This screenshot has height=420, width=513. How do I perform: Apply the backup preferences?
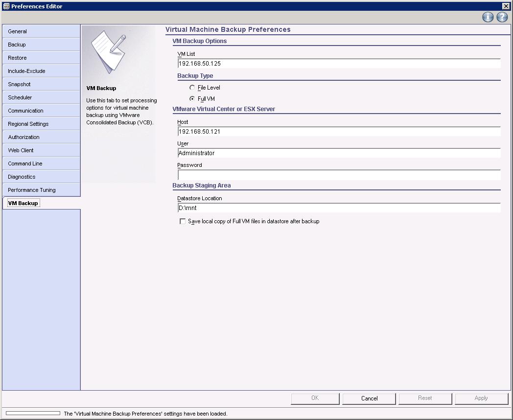click(x=481, y=398)
